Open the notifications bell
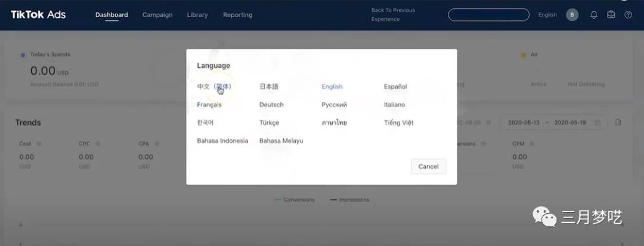Viewport: 644px width, 246px height. coord(594,15)
